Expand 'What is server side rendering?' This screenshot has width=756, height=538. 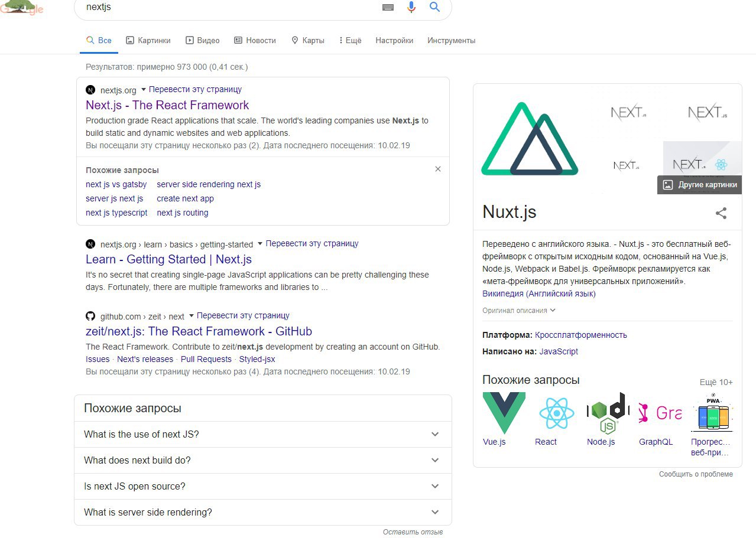click(263, 512)
